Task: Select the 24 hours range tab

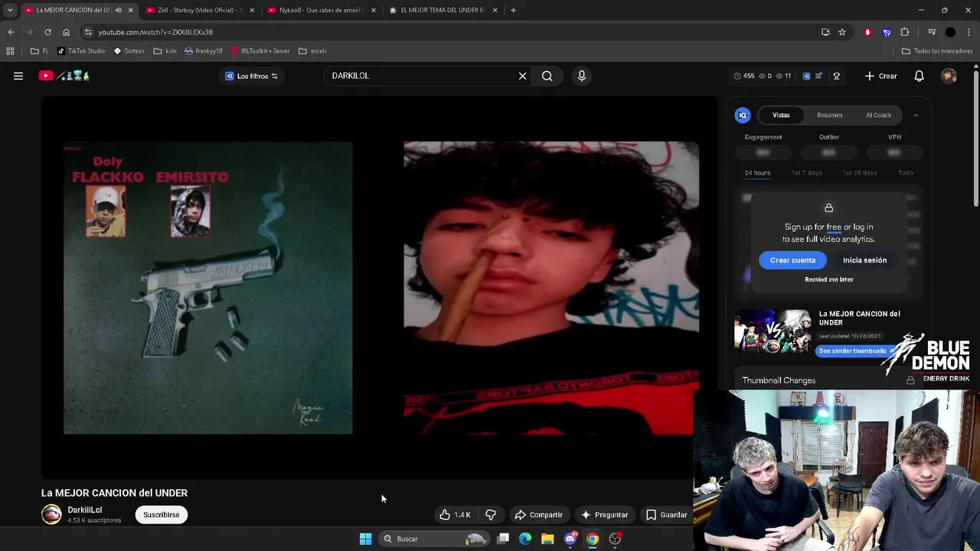Action: click(757, 173)
